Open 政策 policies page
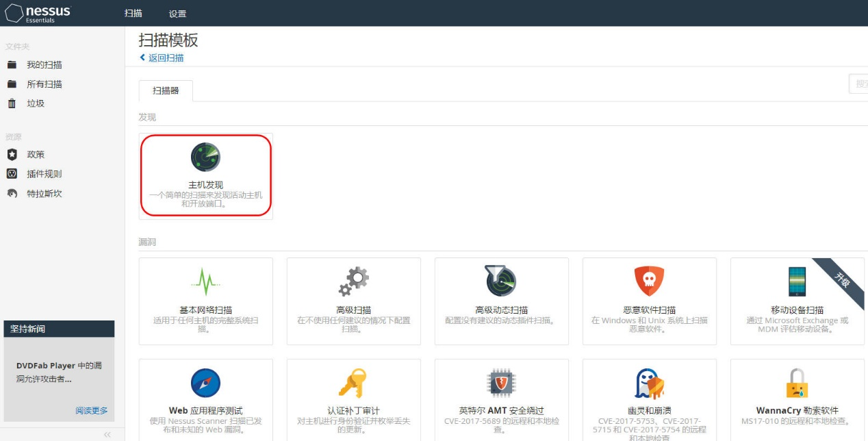This screenshot has width=868, height=441. pos(36,155)
